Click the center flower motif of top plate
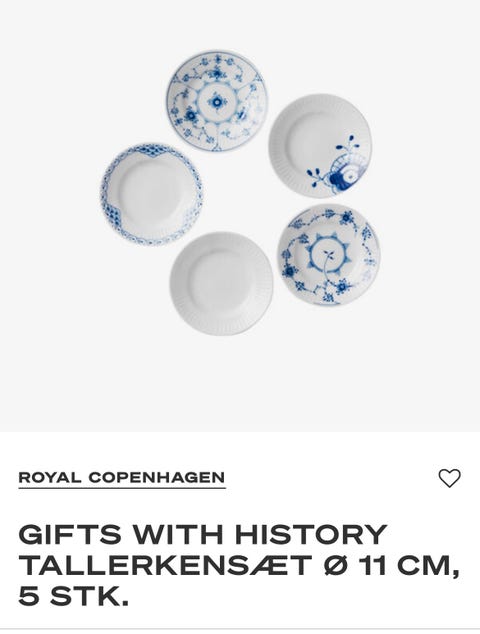This screenshot has width=480, height=634. 217,101
